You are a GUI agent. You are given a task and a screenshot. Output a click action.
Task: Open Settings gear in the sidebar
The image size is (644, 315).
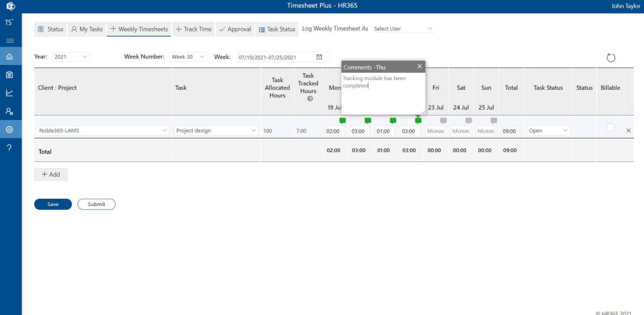pyautogui.click(x=9, y=129)
